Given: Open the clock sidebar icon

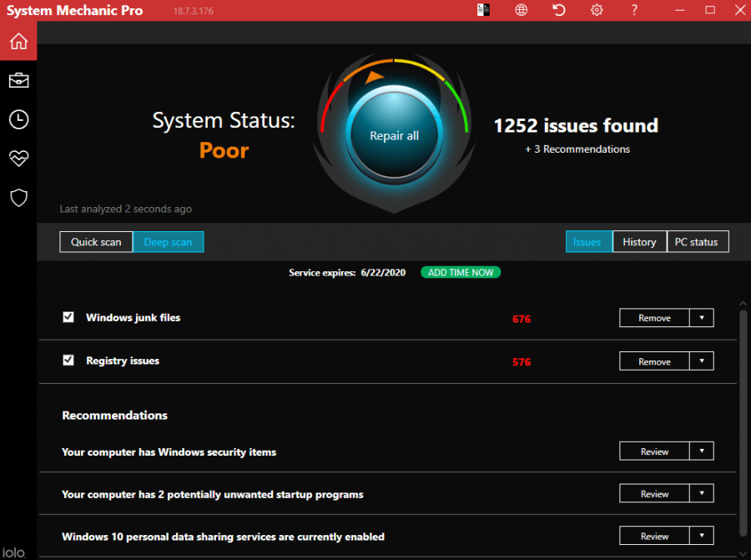Looking at the screenshot, I should pyautogui.click(x=18, y=119).
